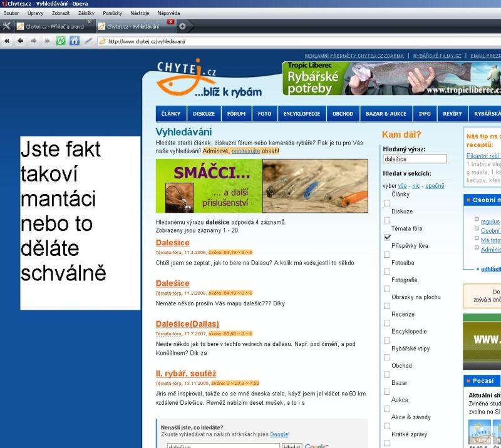Click the Wand pen icon in toolbar
The width and height of the screenshot is (501, 448).
tap(88, 41)
